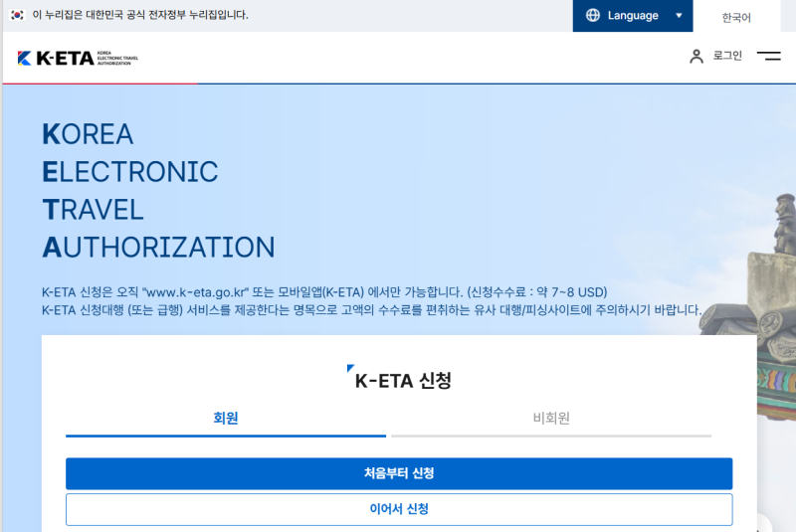Click the www.k-eta.go.kr notice line
Image resolution: width=796 pixels, height=532 pixels.
pyautogui.click(x=324, y=292)
